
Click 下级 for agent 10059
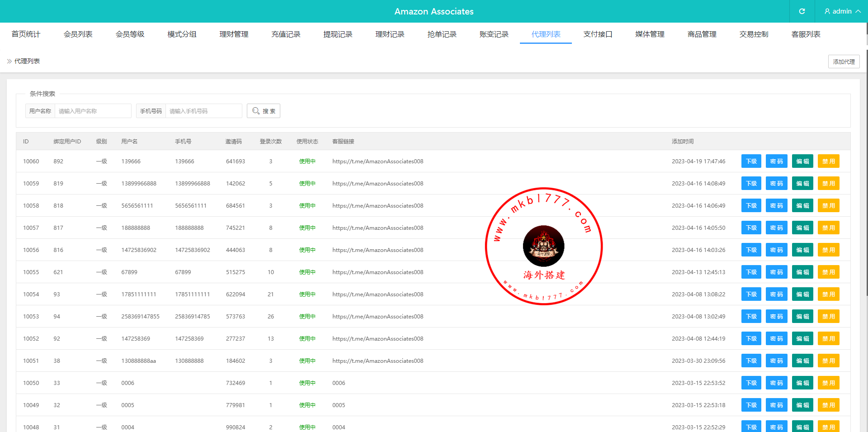click(x=751, y=183)
